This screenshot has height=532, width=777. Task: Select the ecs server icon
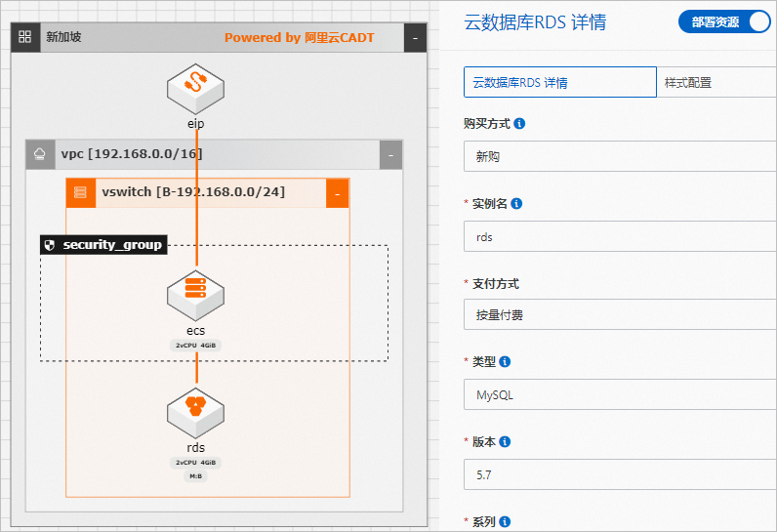[196, 295]
